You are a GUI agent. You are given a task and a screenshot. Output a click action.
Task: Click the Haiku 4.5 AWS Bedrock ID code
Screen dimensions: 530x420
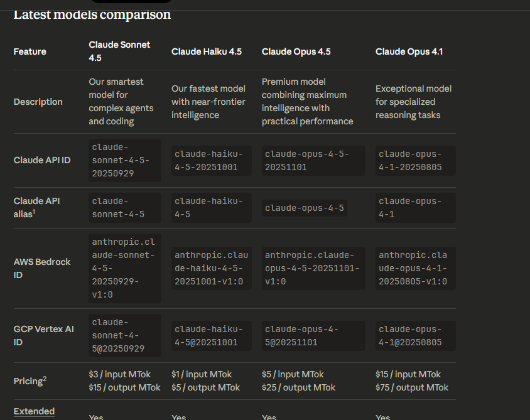pos(211,268)
